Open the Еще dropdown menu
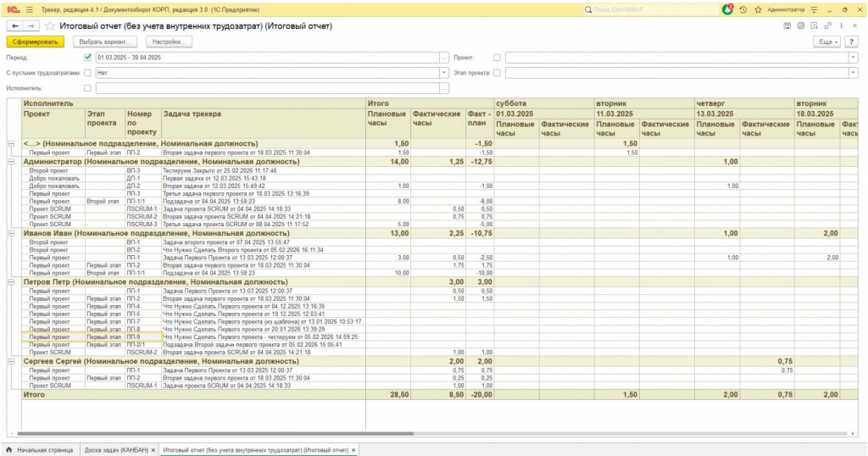The width and height of the screenshot is (868, 456). (x=826, y=42)
